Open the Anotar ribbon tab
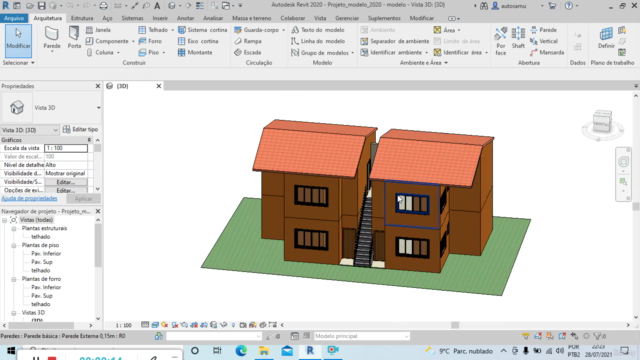This screenshot has height=360, width=640. [185, 18]
